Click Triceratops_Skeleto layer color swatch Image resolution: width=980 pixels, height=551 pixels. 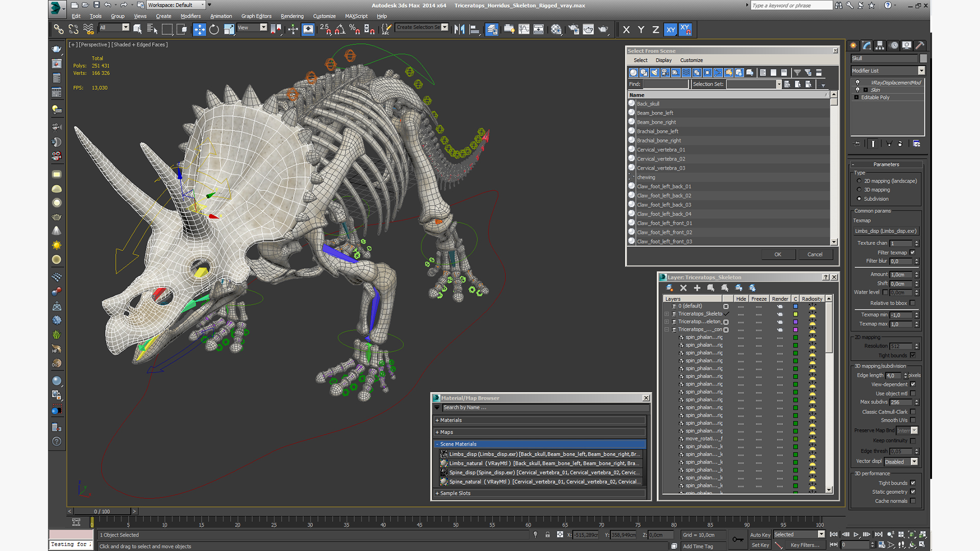[x=795, y=314]
